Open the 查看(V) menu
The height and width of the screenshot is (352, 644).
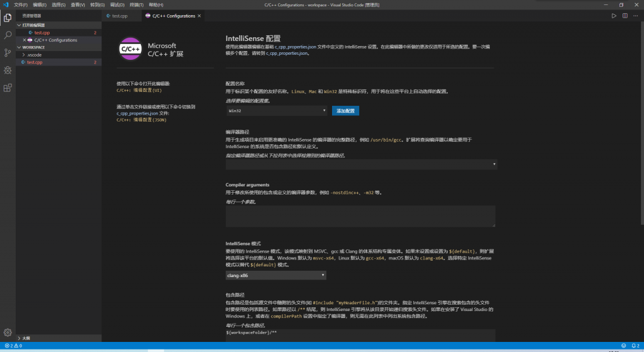(77, 5)
